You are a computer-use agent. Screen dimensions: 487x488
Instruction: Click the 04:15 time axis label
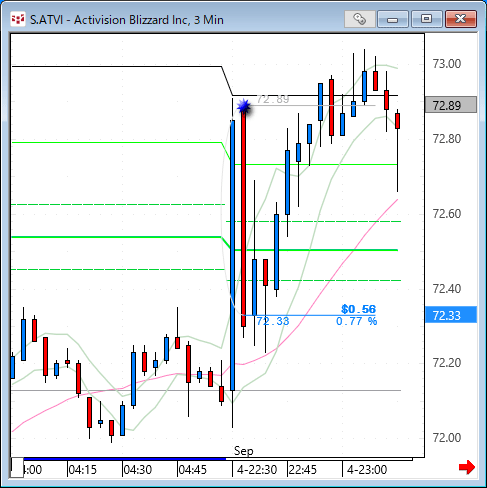click(x=82, y=470)
